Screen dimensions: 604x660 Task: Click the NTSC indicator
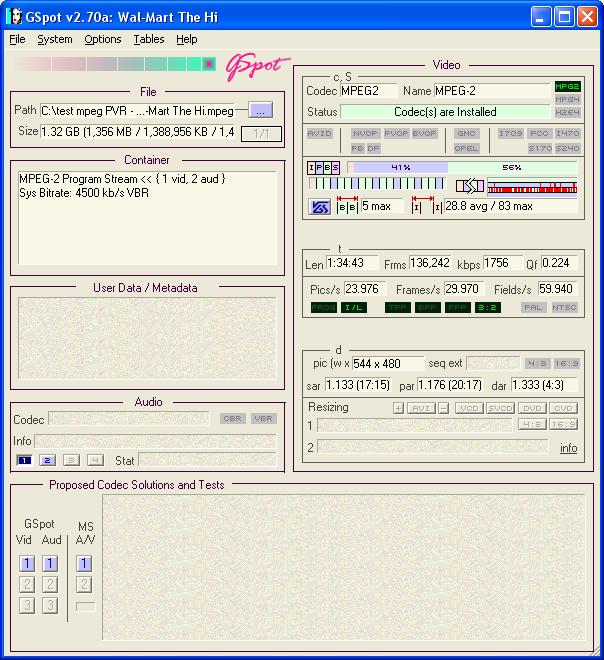pos(564,308)
